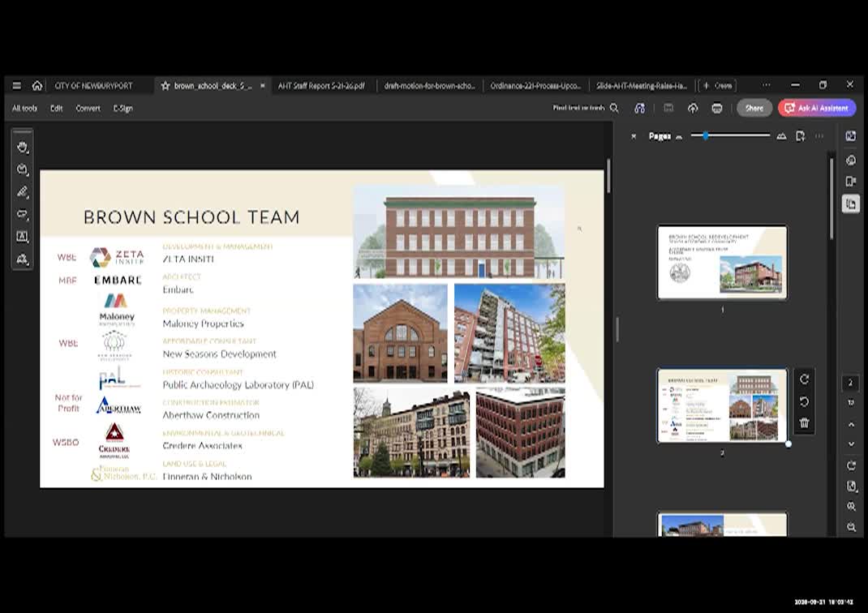
Task: Click the cloud upload icon
Action: [x=693, y=108]
